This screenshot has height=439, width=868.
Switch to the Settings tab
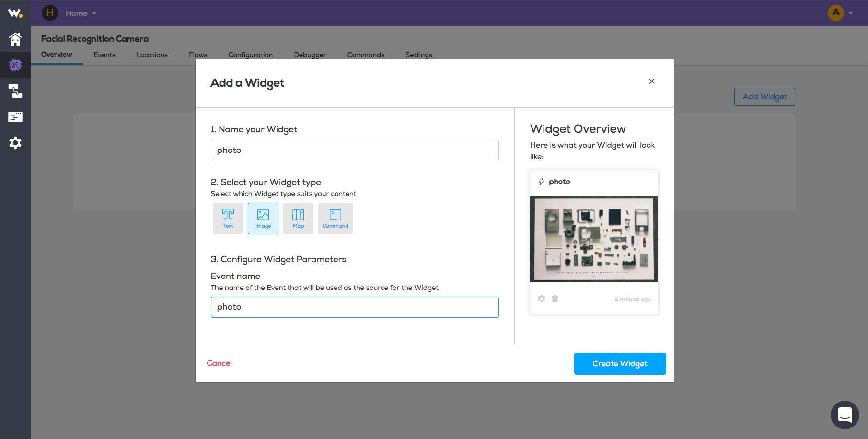[419, 55]
